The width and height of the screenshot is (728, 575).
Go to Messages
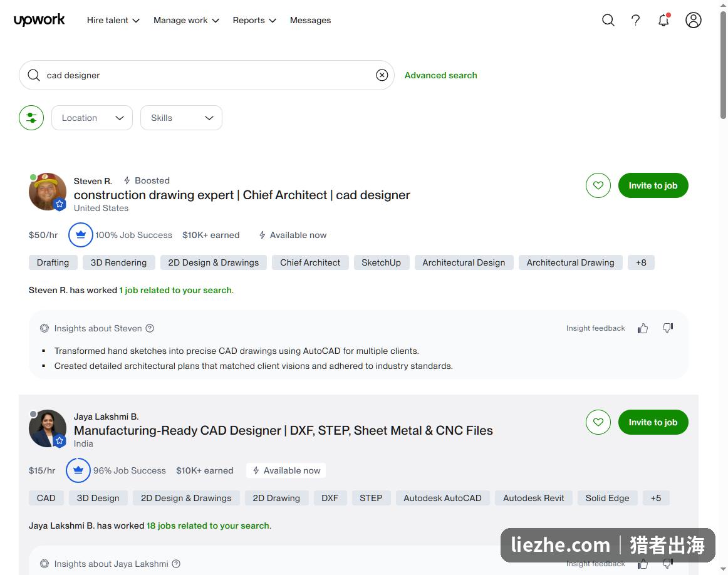click(x=310, y=21)
